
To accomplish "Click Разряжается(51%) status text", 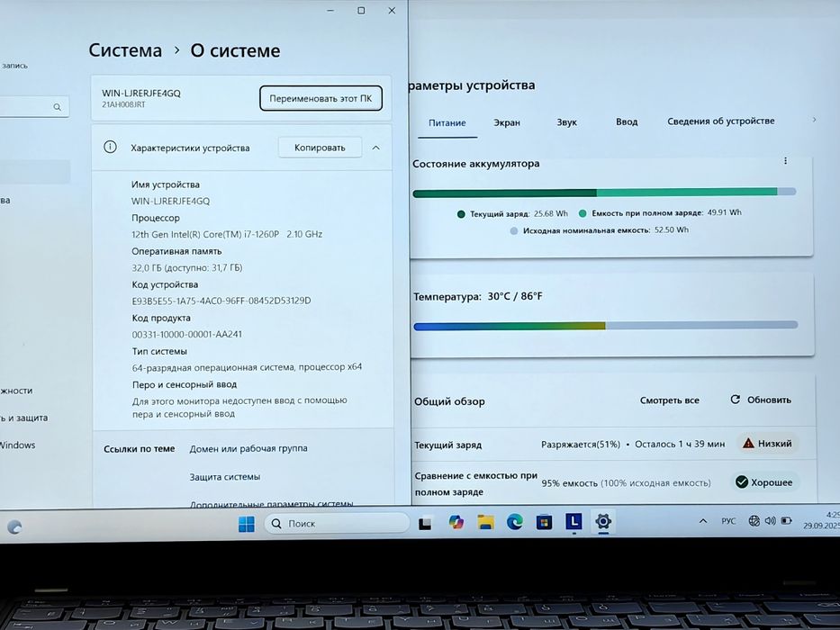I will point(581,444).
